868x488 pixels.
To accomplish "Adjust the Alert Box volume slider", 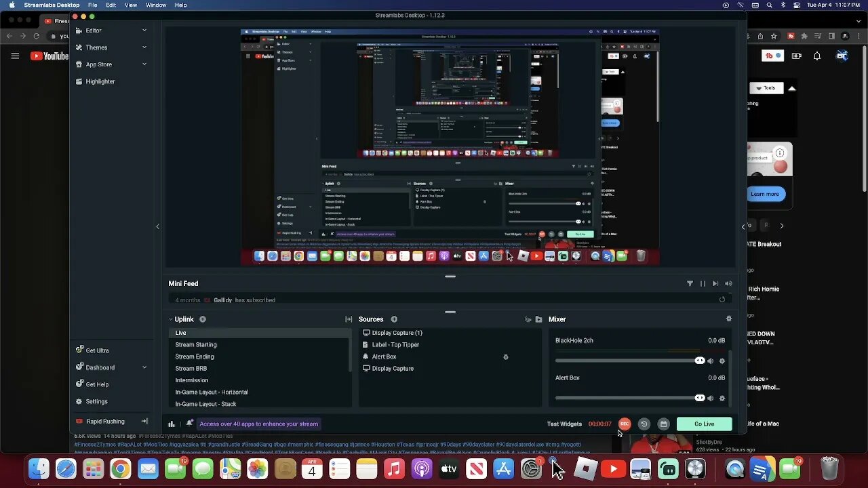I will tap(630, 399).
